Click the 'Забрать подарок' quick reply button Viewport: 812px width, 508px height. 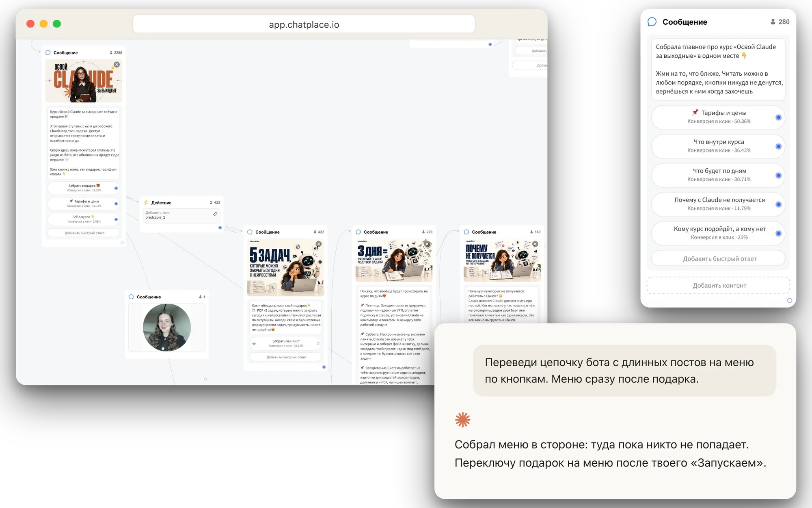[84, 188]
